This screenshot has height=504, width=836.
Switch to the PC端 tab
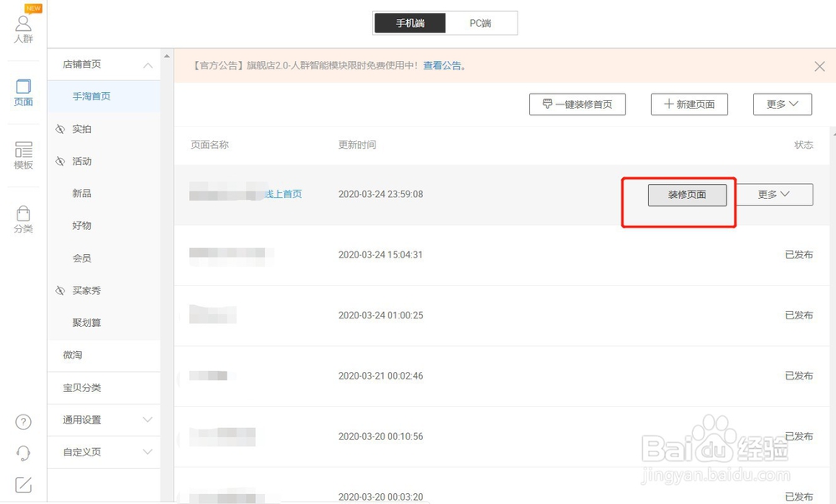point(481,23)
